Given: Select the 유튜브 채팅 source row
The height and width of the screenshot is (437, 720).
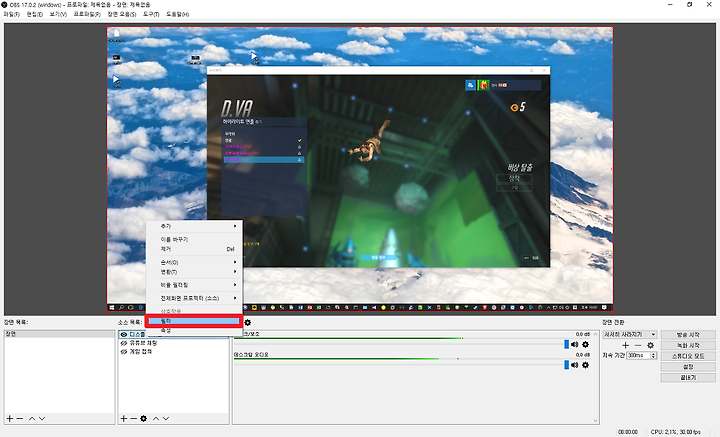Looking at the screenshot, I should point(174,343).
